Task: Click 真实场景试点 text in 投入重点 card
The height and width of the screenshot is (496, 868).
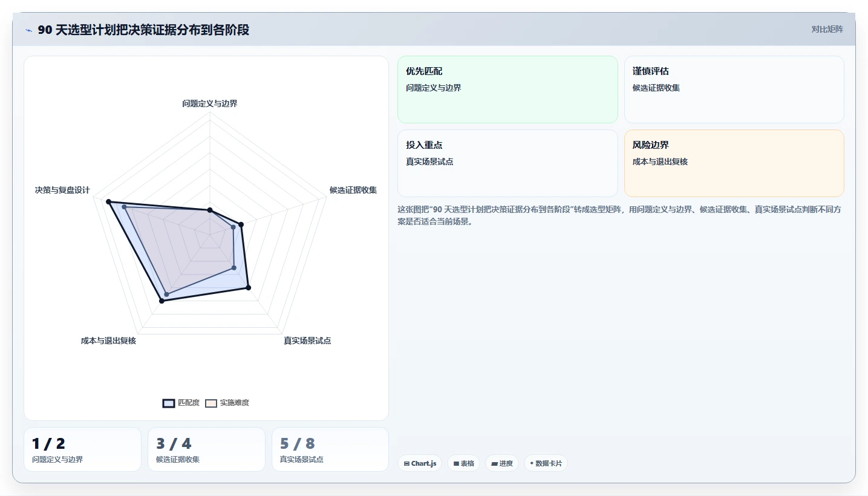Action: click(429, 162)
